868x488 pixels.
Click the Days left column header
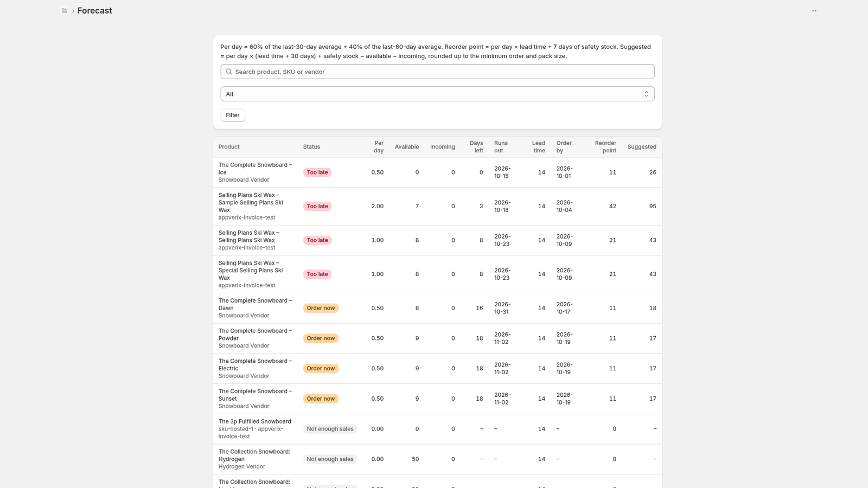(x=476, y=147)
